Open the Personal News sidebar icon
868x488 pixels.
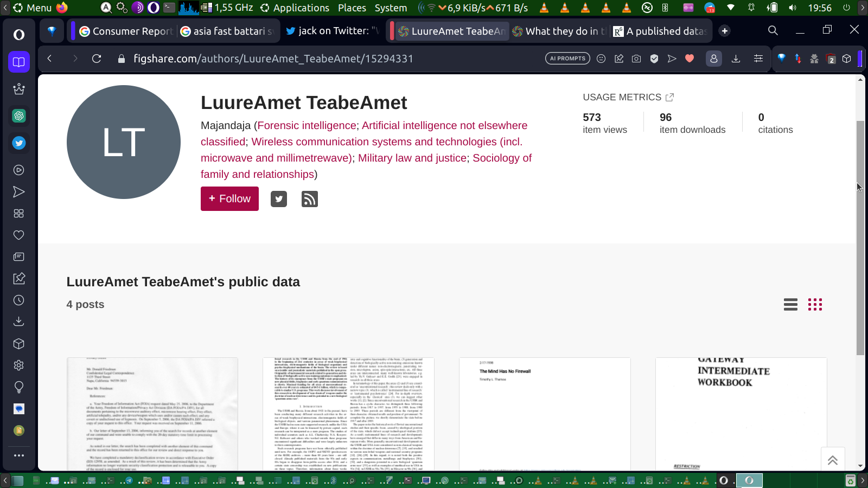point(19,257)
